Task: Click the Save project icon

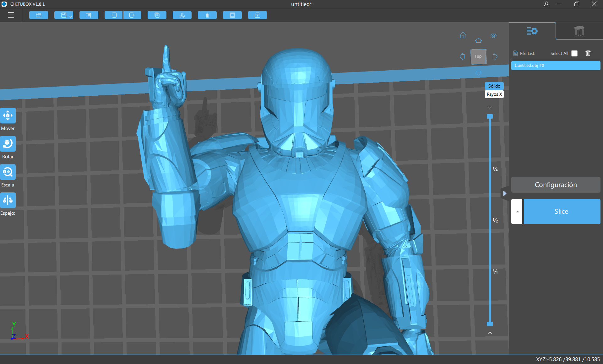Action: coord(63,15)
